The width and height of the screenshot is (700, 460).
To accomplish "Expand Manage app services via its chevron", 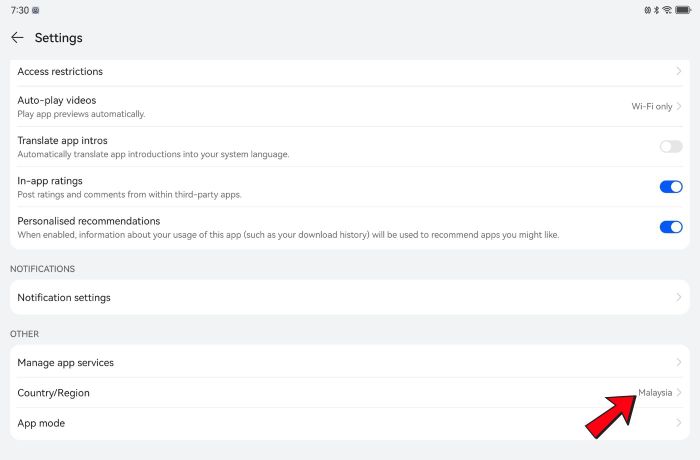I will [679, 362].
